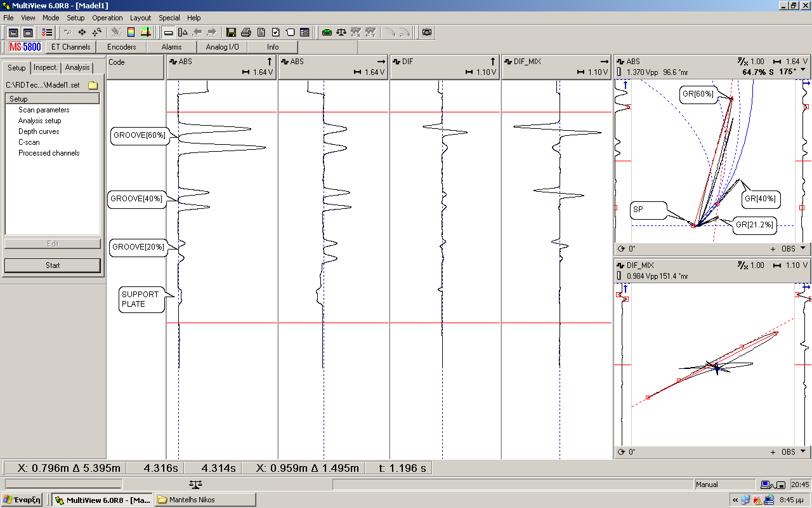
Task: Select the four-arrow zoom tool with magnifier
Action: (x=96, y=32)
